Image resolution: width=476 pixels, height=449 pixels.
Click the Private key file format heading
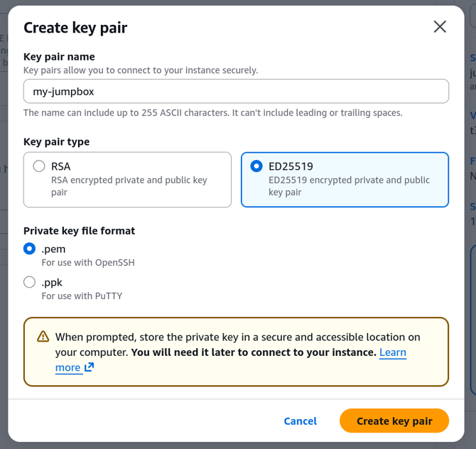tap(79, 231)
